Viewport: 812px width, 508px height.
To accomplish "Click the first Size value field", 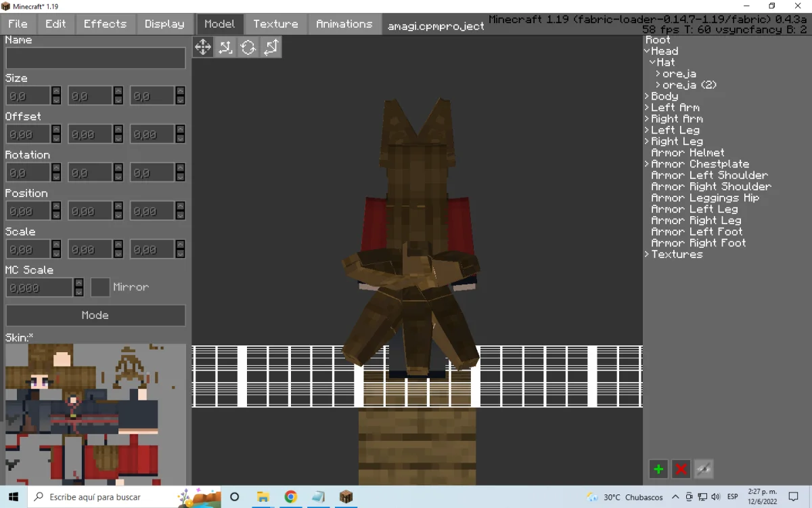I will coord(28,96).
